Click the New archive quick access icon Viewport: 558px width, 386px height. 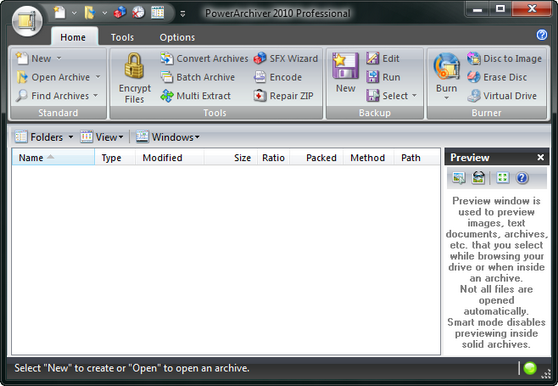pos(60,13)
